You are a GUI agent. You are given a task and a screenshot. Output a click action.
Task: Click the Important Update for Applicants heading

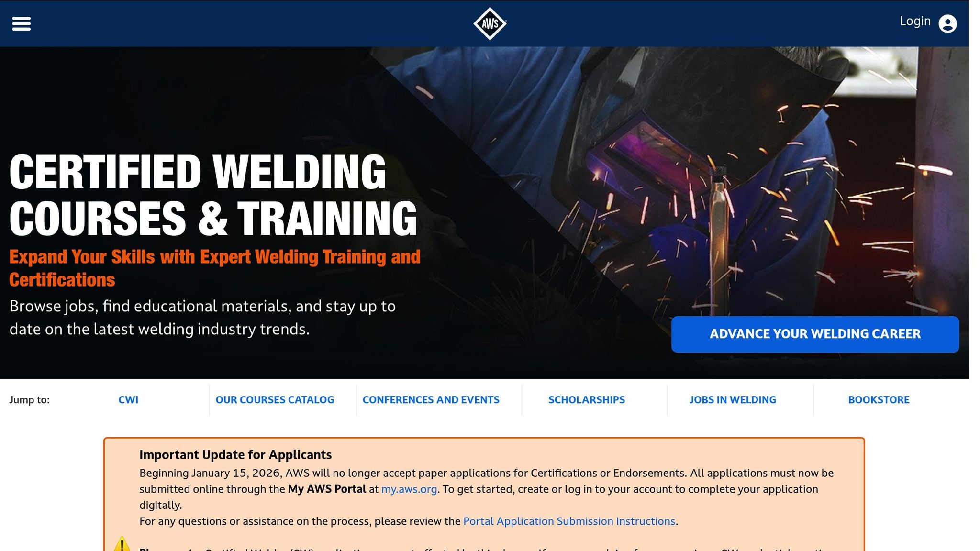(235, 455)
